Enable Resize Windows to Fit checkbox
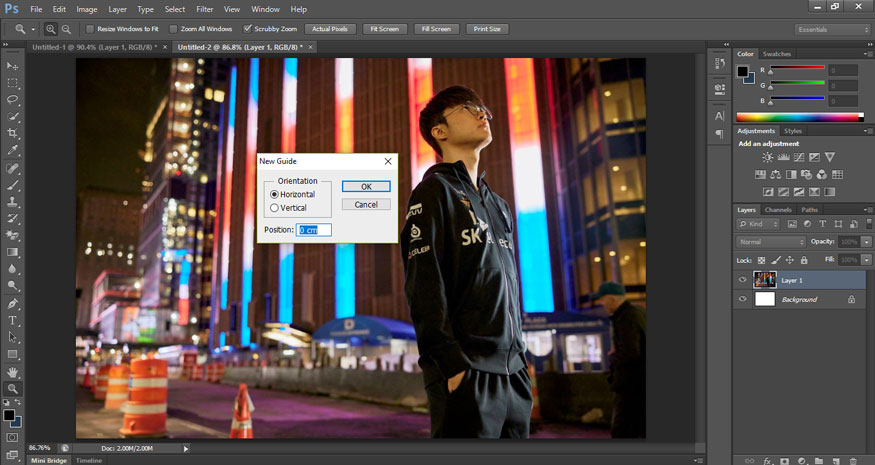 coord(90,29)
